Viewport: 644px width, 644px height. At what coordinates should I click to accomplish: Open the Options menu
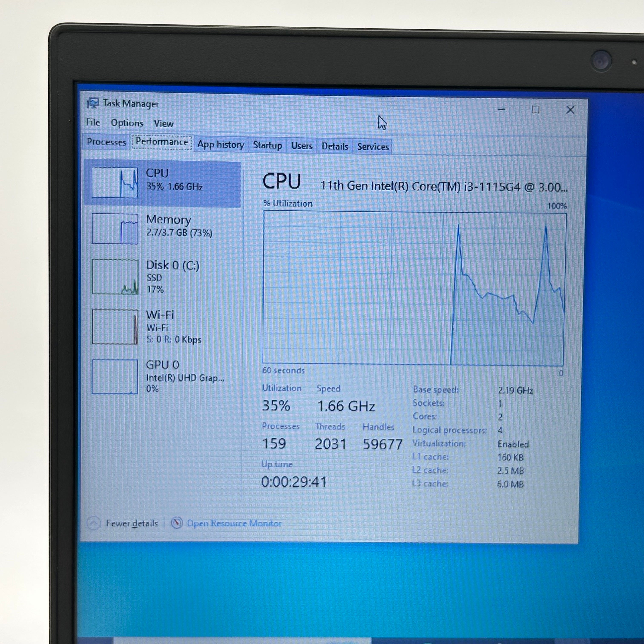click(x=127, y=123)
